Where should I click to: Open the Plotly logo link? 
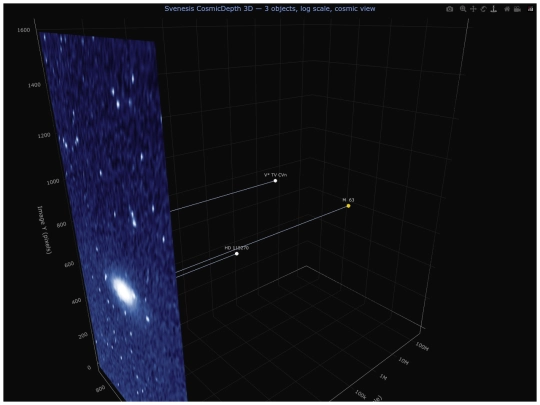point(530,9)
